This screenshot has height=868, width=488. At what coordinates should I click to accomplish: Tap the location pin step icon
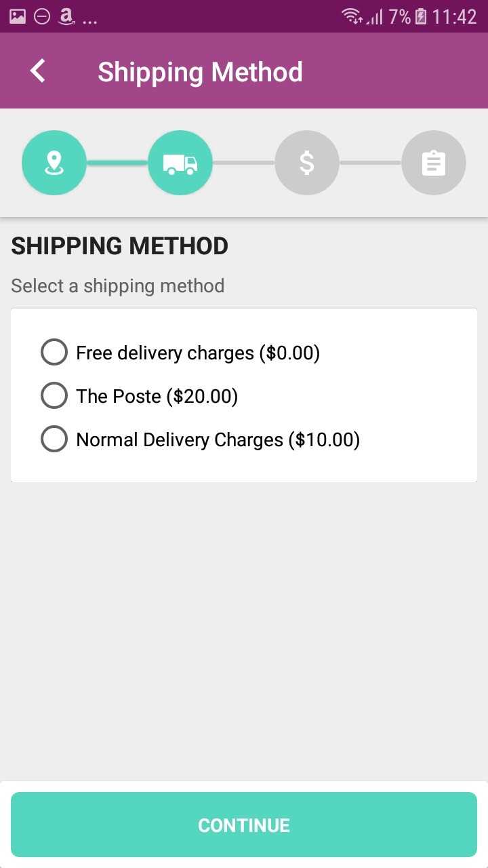(x=54, y=163)
